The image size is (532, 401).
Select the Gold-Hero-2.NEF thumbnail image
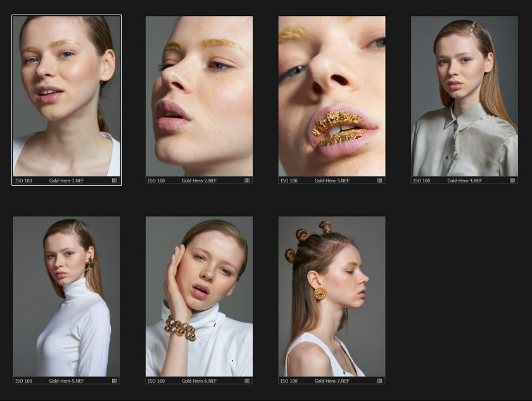point(199,96)
